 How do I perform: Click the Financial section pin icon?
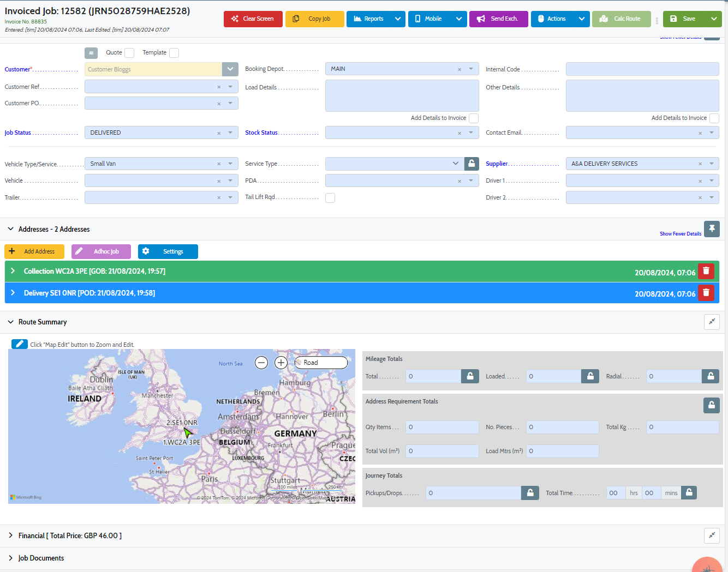(712, 535)
